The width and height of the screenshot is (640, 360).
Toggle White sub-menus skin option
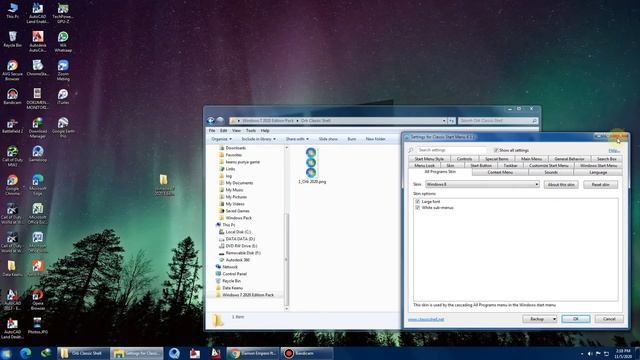(418, 208)
